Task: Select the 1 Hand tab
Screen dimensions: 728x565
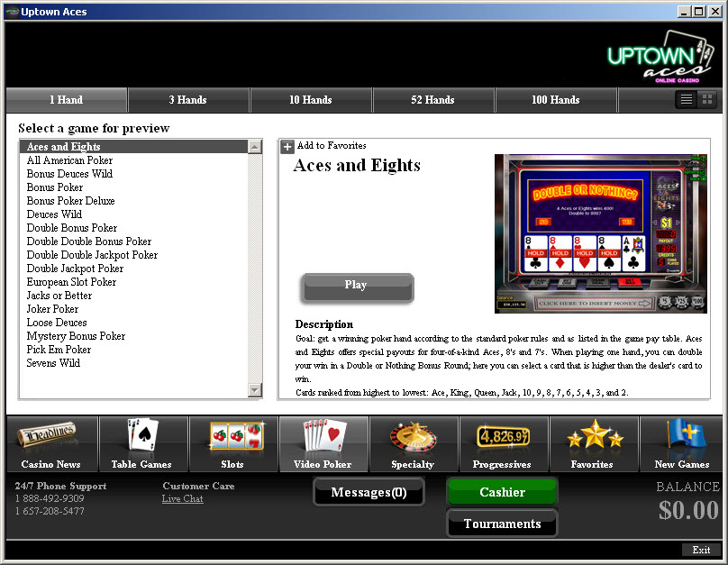Action: (67, 100)
